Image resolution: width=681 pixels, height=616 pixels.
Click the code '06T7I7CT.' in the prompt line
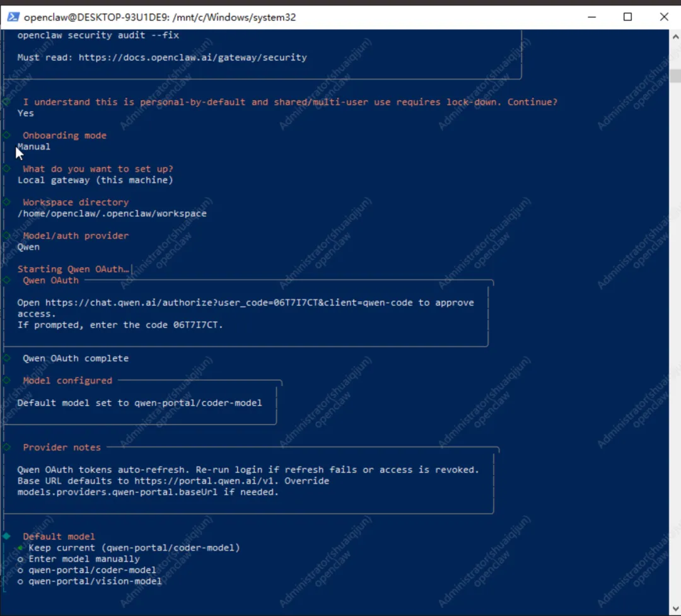tap(198, 325)
